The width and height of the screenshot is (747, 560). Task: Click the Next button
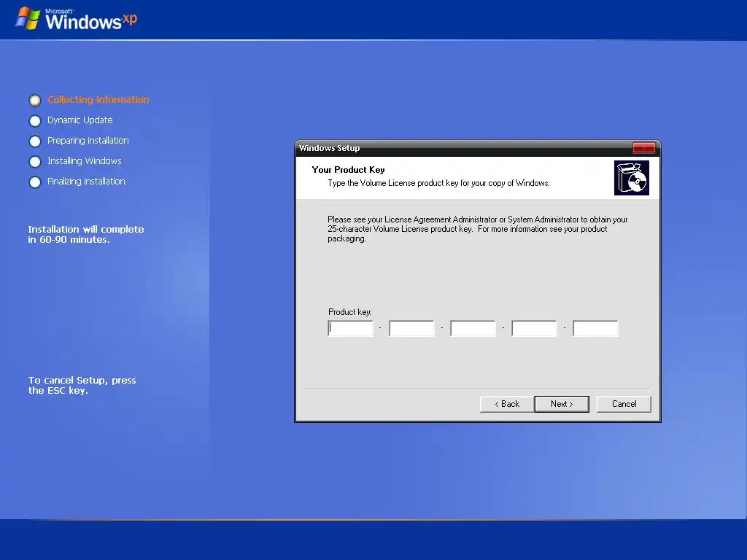[x=562, y=404]
